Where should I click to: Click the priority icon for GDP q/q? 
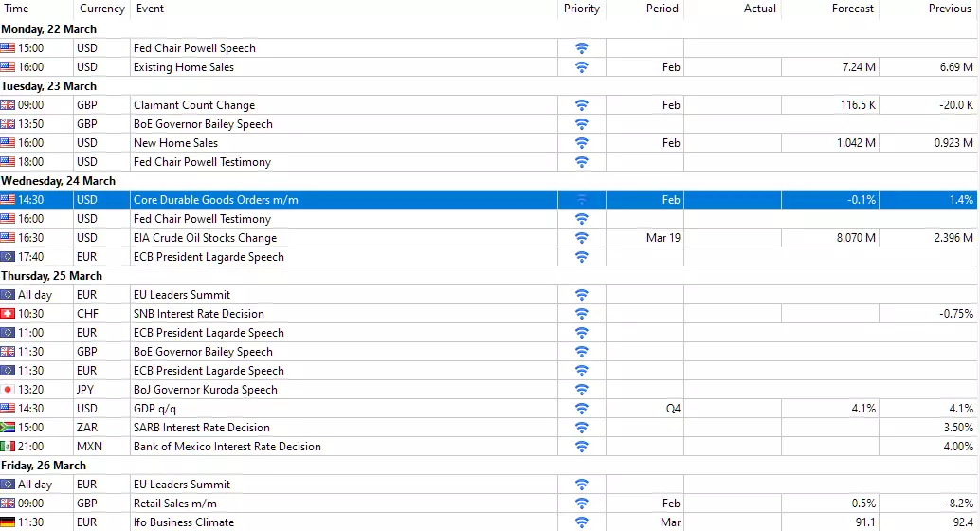point(581,409)
